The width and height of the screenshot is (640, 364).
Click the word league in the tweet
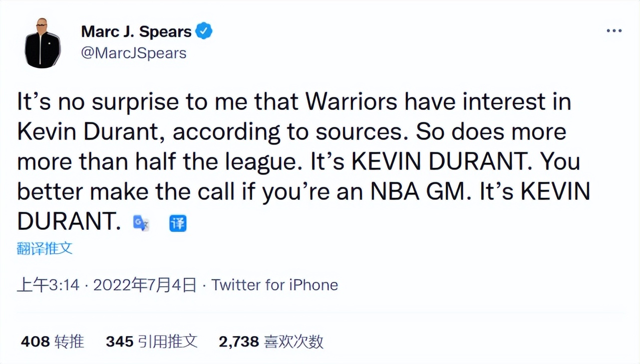[262, 162]
